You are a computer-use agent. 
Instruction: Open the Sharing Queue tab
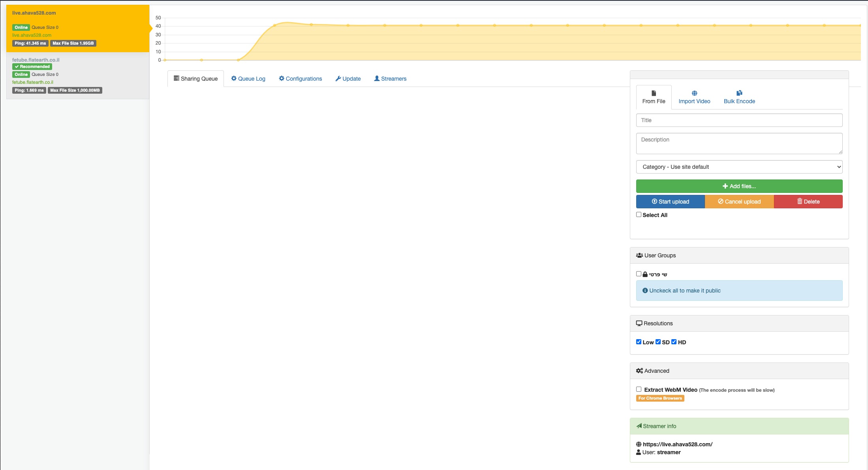(x=195, y=79)
